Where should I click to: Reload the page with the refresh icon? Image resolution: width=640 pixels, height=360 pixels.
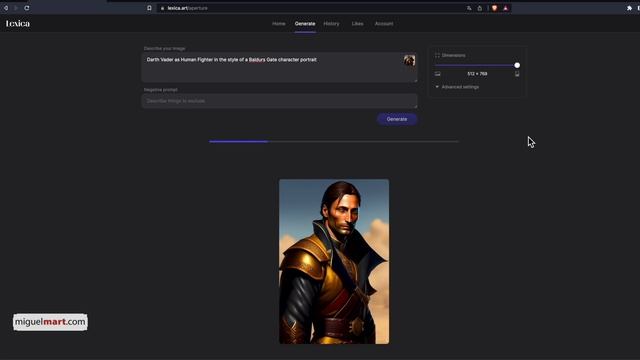tap(27, 8)
